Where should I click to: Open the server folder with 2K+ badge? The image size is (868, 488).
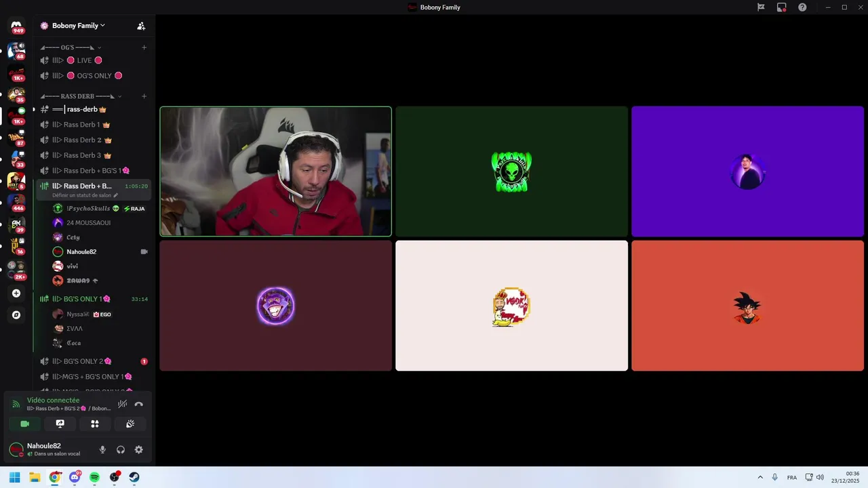click(x=16, y=269)
